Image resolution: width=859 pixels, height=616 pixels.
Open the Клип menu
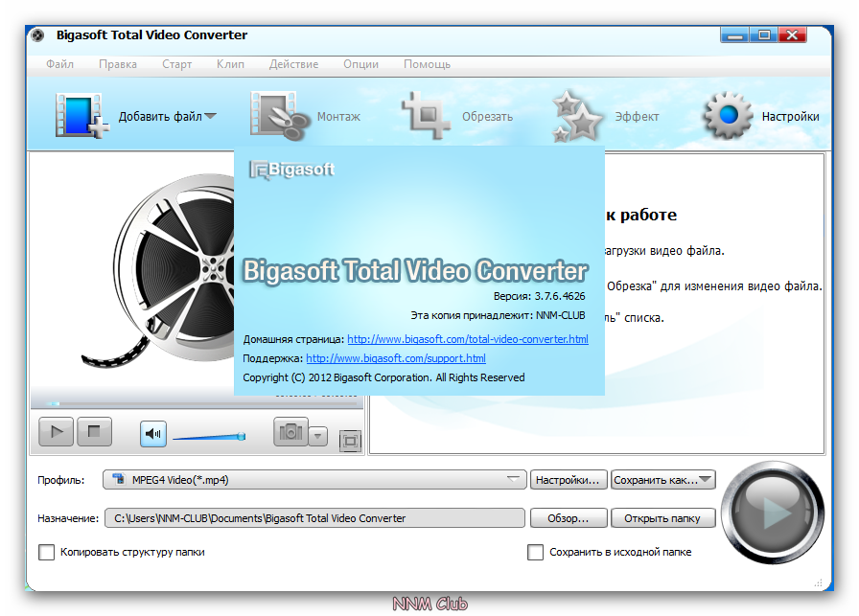[230, 64]
